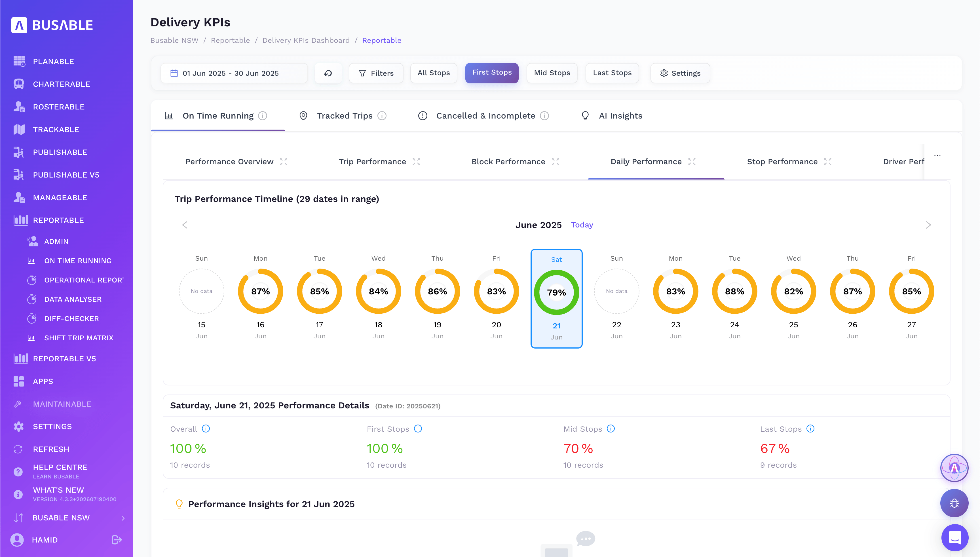Go to next dates in the timeline
Image resolution: width=980 pixels, height=557 pixels.
928,225
